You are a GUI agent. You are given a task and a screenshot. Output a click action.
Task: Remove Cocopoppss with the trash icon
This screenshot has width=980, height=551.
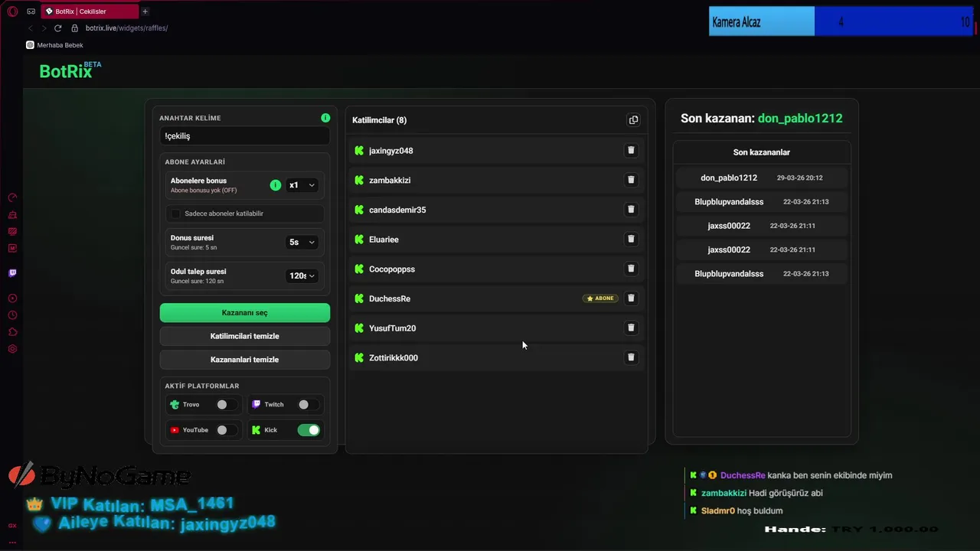631,269
